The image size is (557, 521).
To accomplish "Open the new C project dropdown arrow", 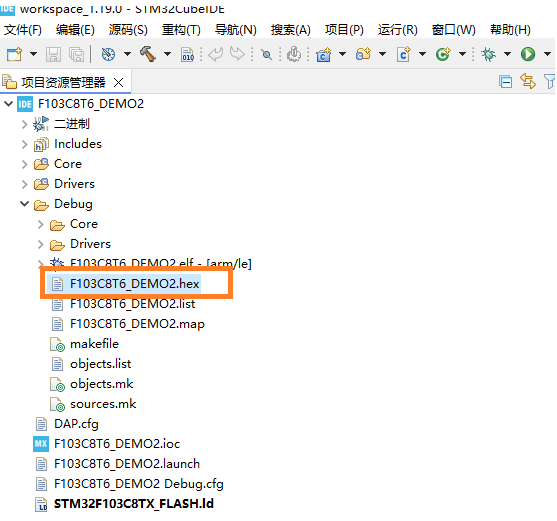I will (x=342, y=54).
